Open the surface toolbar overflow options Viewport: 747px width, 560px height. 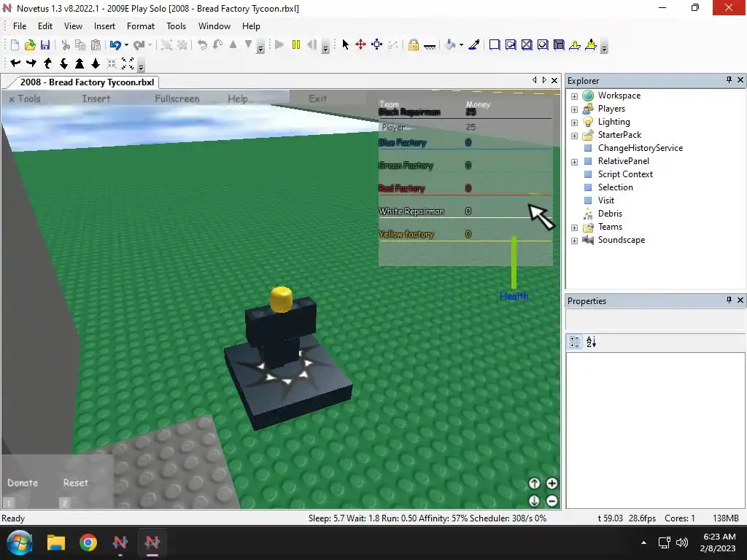[604, 47]
